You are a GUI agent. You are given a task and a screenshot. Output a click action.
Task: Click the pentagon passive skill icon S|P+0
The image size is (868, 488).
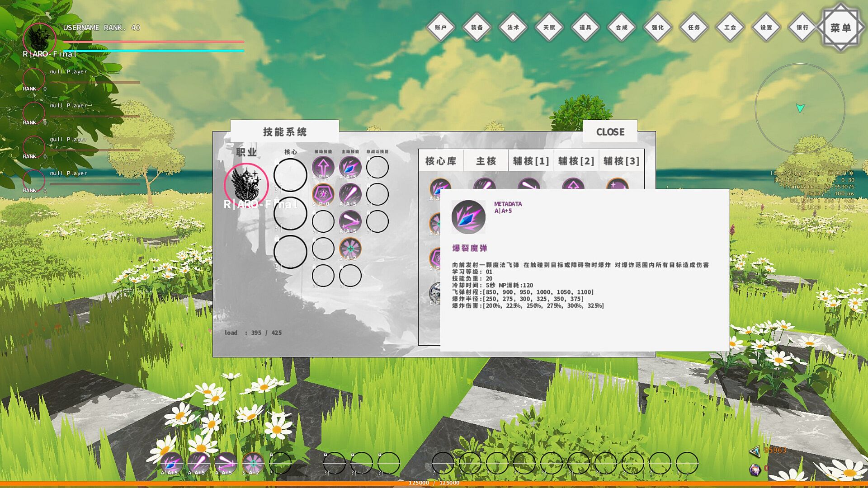(323, 194)
